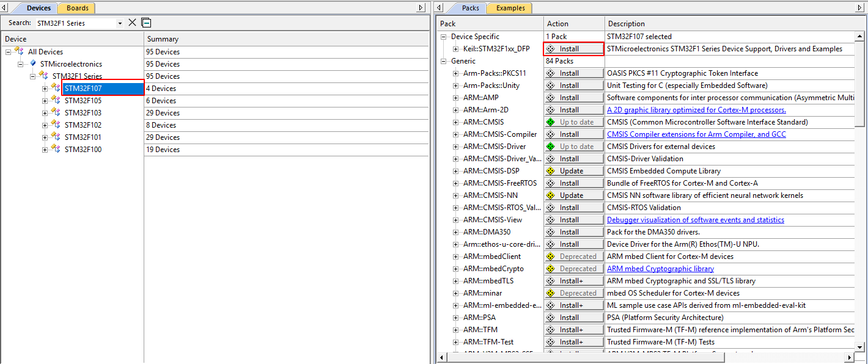Click Deprecated button for ARM::mbedClient
The height and width of the screenshot is (364, 868).
[574, 257]
